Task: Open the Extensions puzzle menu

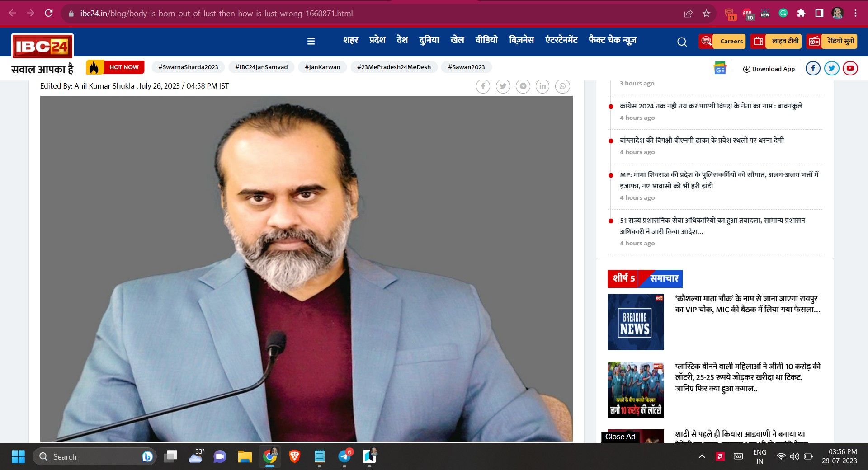Action: tap(801, 14)
